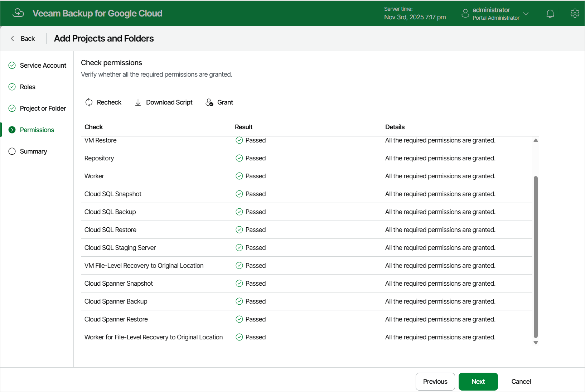The image size is (585, 392).
Task: Select the Cloud Spanner Snapshot check name
Action: [119, 284]
